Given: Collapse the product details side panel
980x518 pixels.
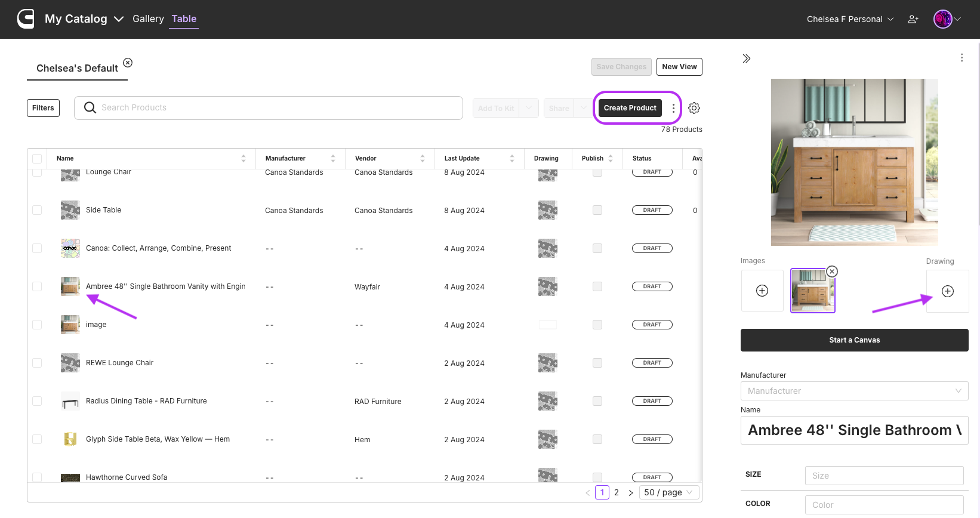Looking at the screenshot, I should coord(746,58).
